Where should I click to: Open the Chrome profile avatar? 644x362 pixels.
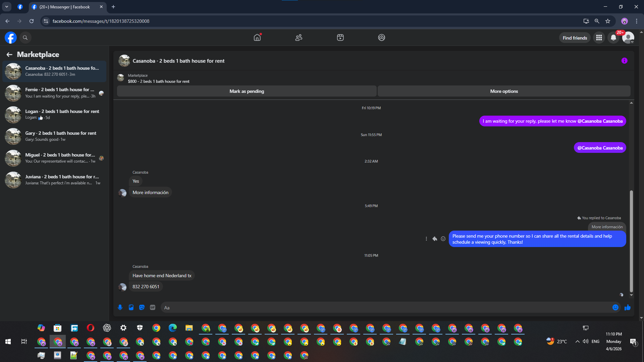click(625, 21)
